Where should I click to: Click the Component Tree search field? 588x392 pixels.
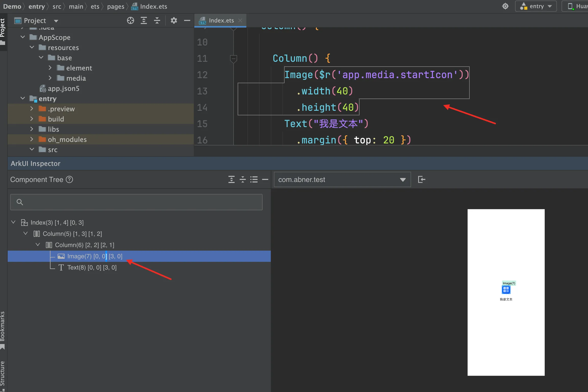pyautogui.click(x=136, y=202)
